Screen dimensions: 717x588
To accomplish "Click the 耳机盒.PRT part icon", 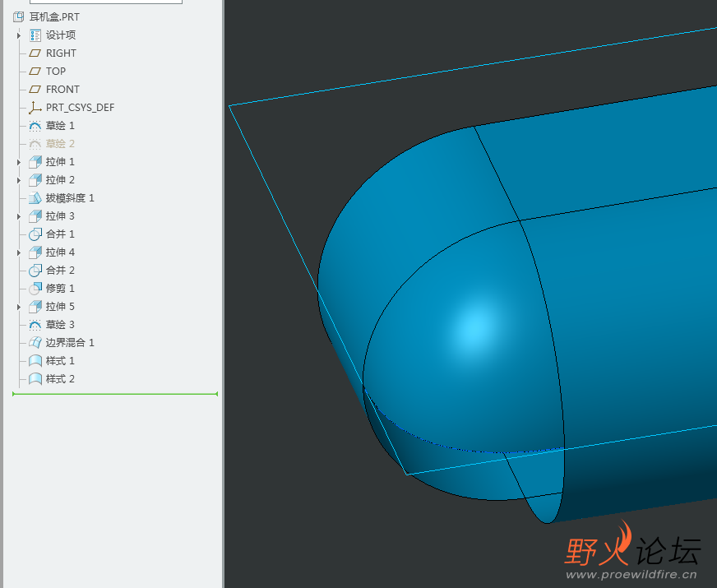I will [18, 17].
